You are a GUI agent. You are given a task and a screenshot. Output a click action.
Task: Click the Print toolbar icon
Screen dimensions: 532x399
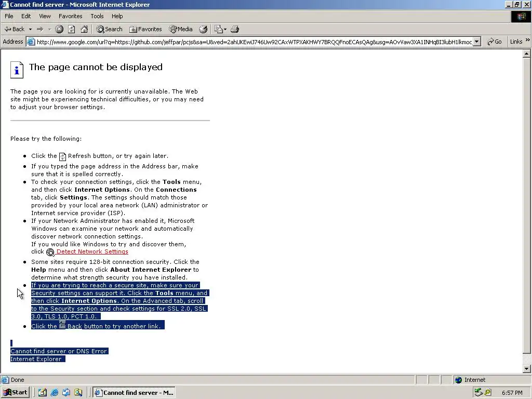point(235,29)
